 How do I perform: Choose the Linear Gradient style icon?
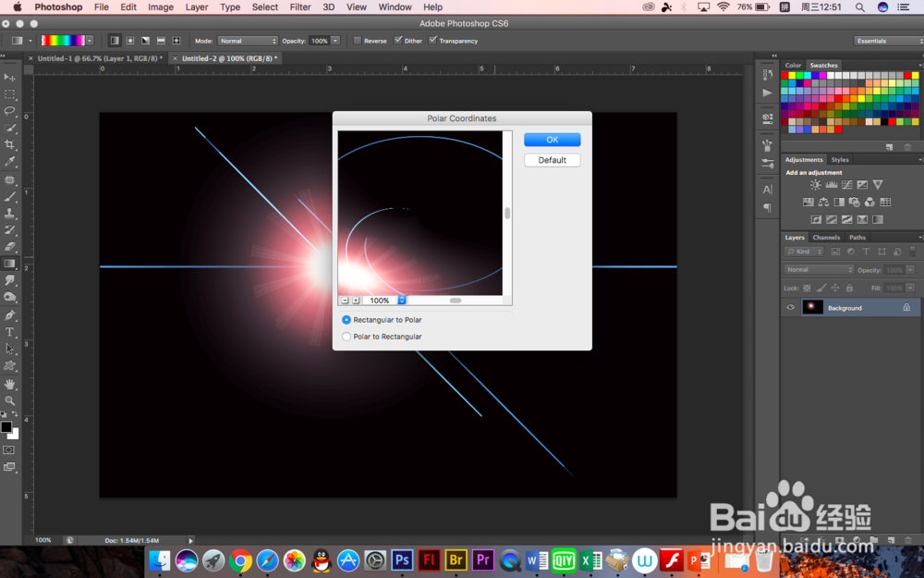click(115, 41)
